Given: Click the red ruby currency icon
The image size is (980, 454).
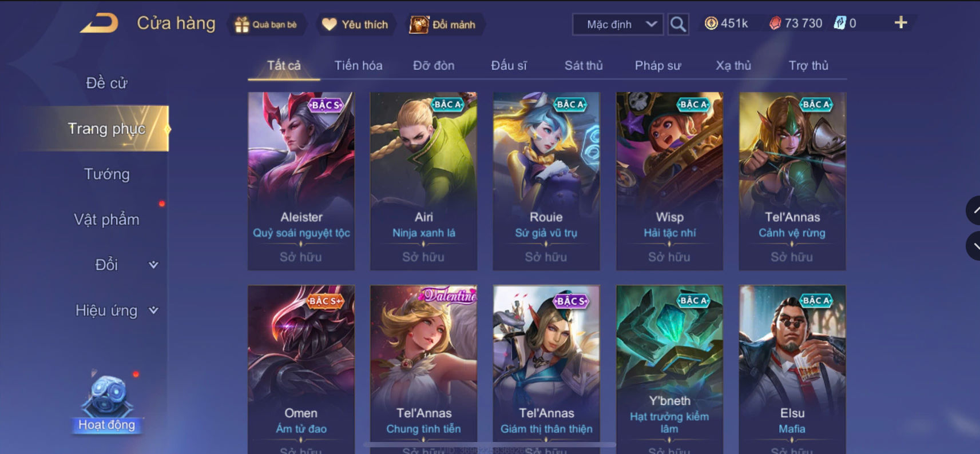Looking at the screenshot, I should click(775, 23).
